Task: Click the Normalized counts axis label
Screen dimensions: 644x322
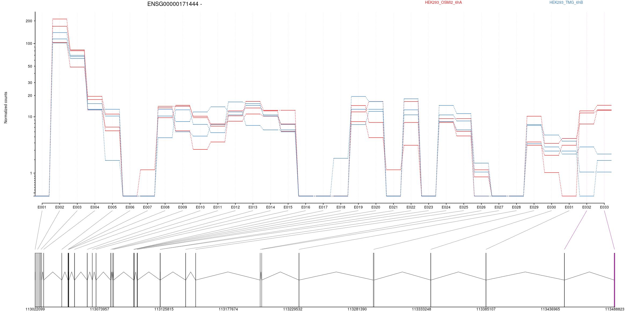Action: click(6, 108)
